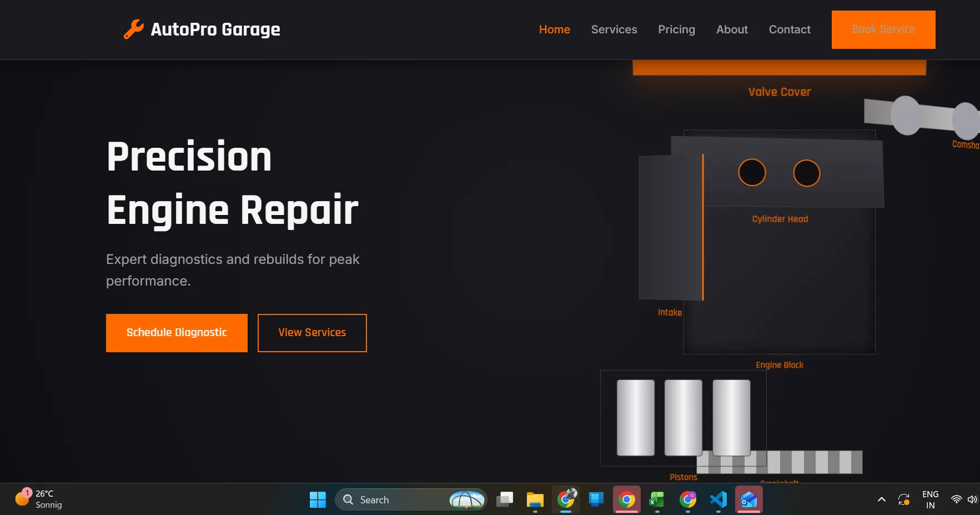Open the Contact nav link

tap(790, 29)
